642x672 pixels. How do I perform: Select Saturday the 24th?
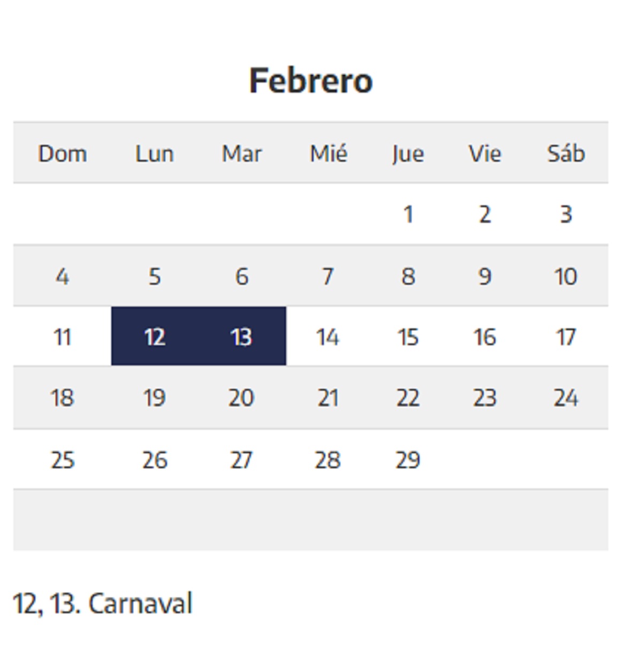tap(565, 398)
